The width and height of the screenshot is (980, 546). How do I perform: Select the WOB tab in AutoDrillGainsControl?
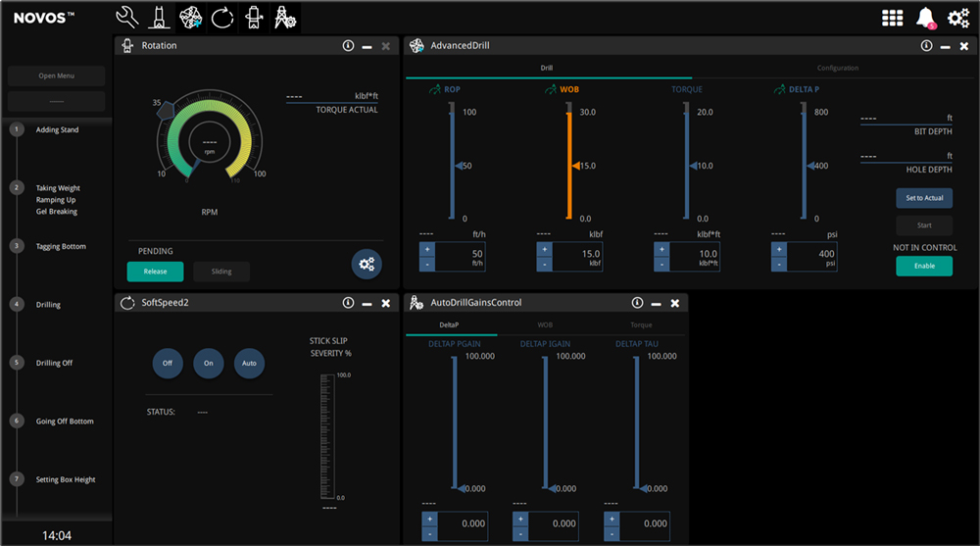(x=544, y=324)
